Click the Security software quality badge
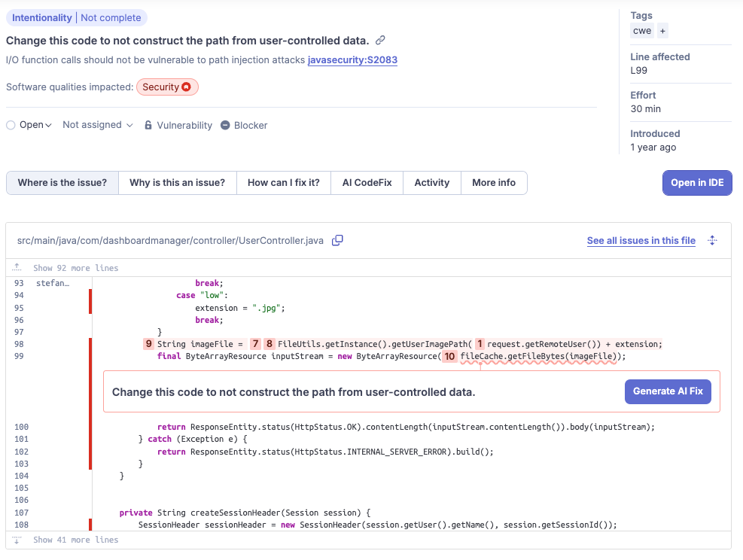The height and width of the screenshot is (560, 743). pos(167,87)
